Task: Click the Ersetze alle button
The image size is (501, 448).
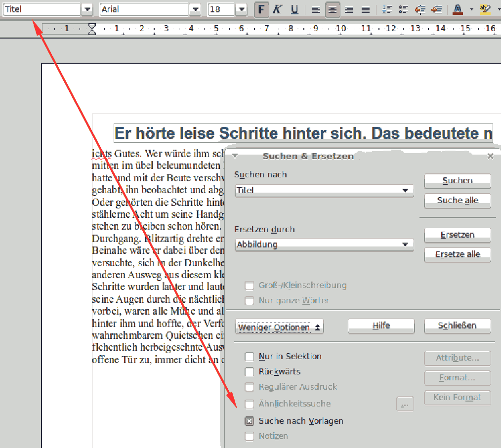Action: point(457,255)
